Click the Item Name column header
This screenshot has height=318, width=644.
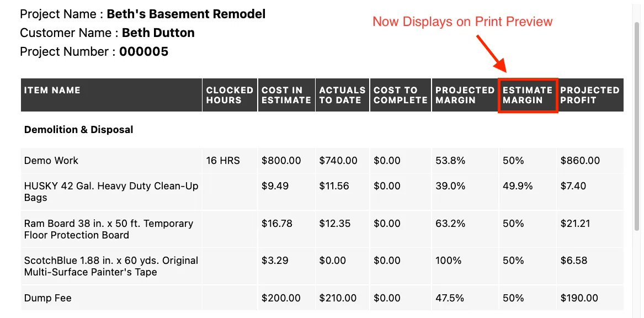52,90
